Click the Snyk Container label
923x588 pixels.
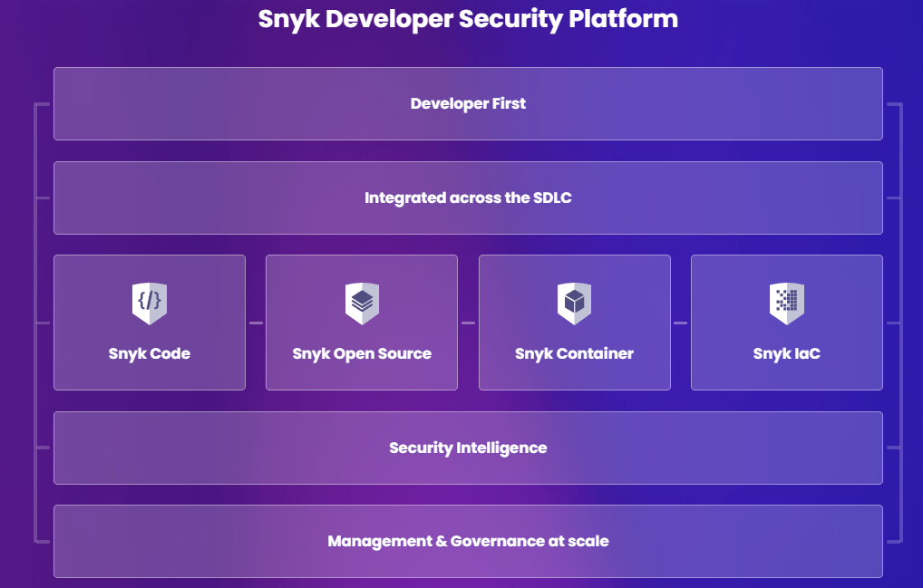tap(575, 353)
